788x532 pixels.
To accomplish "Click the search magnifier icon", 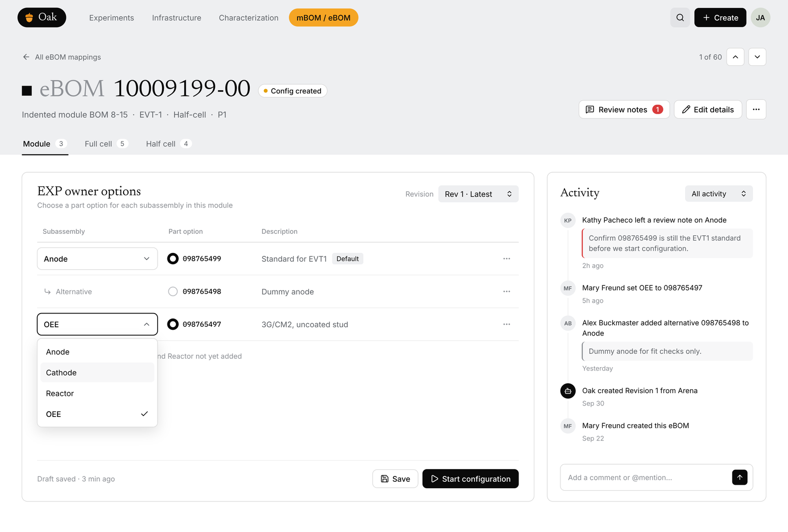I will point(680,18).
